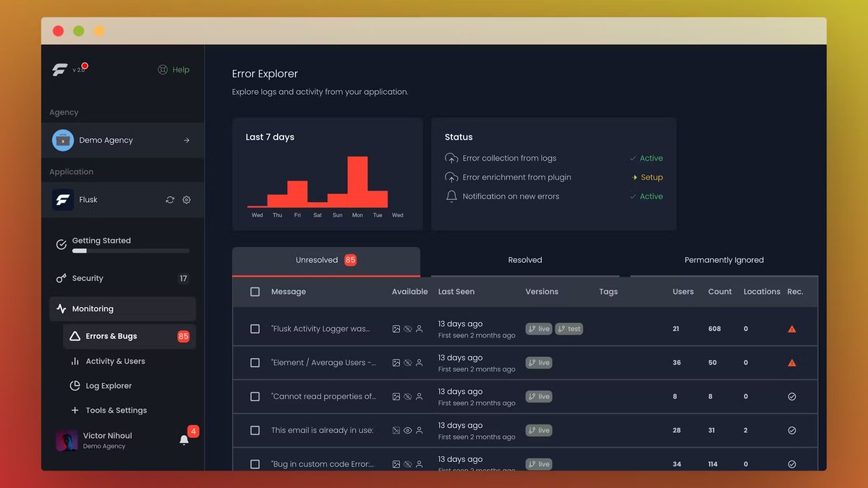Click the refresh icon next to Flusk
868x488 pixels.
pyautogui.click(x=170, y=199)
